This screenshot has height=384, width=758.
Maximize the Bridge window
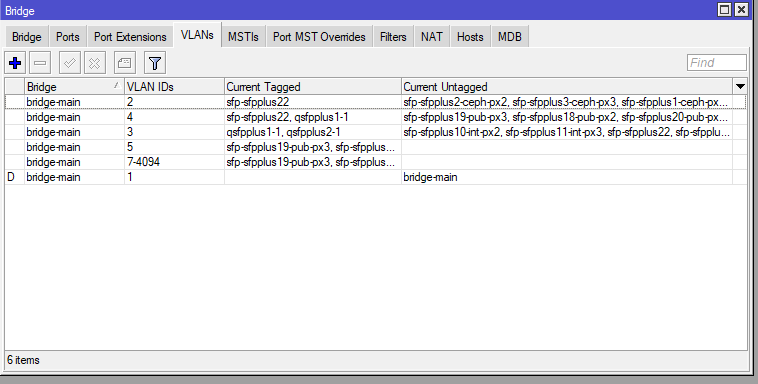point(724,10)
